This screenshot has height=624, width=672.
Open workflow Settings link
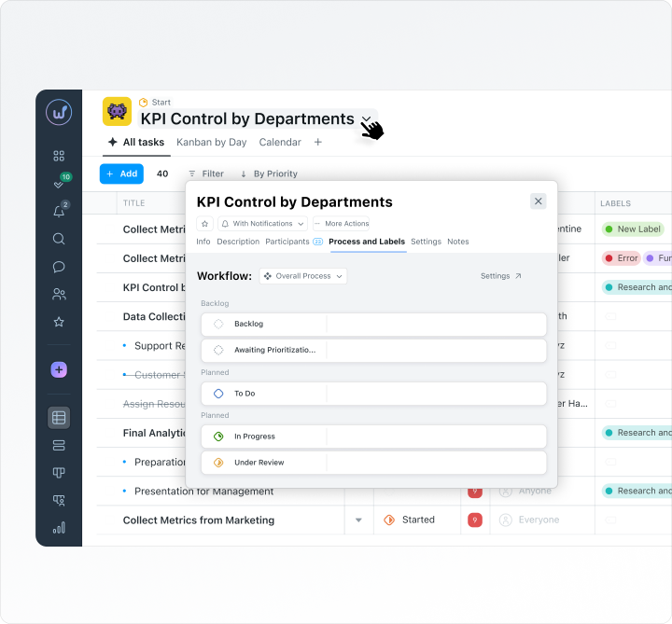click(x=500, y=276)
